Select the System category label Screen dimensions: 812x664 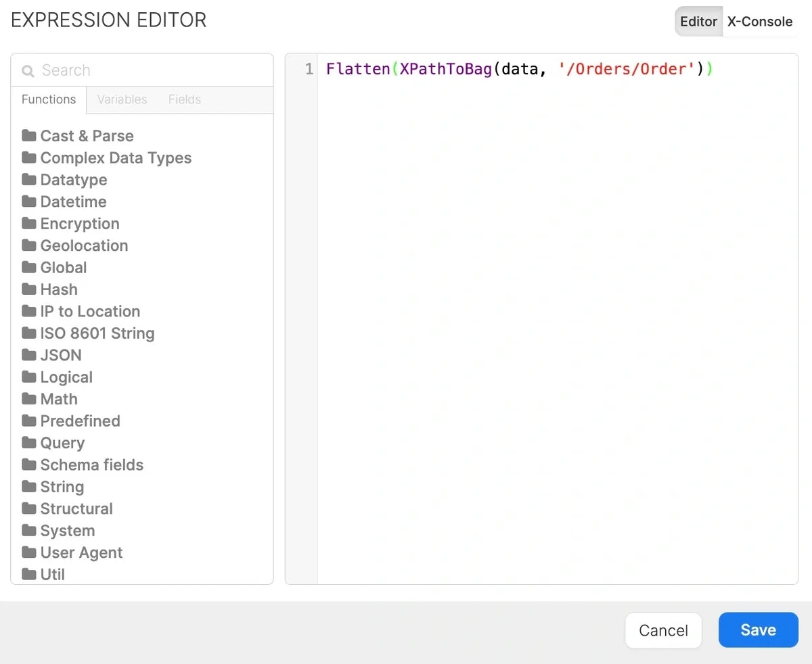tap(68, 530)
